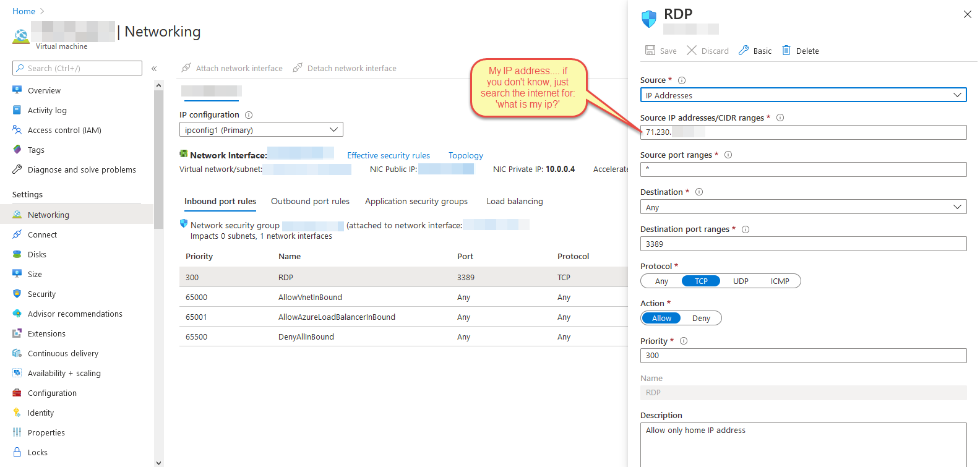Open the Topology link

point(466,155)
